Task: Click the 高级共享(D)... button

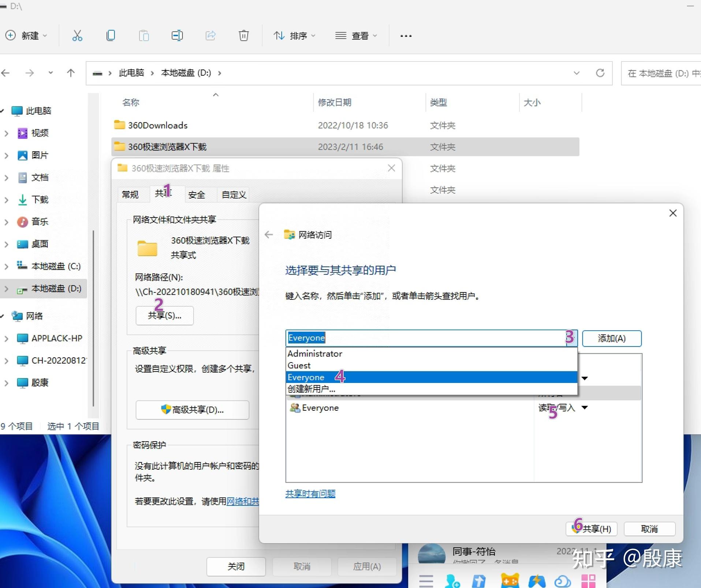Action: pos(193,410)
